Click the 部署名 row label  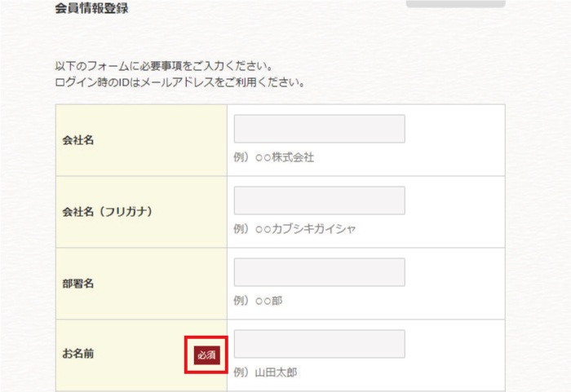point(78,284)
